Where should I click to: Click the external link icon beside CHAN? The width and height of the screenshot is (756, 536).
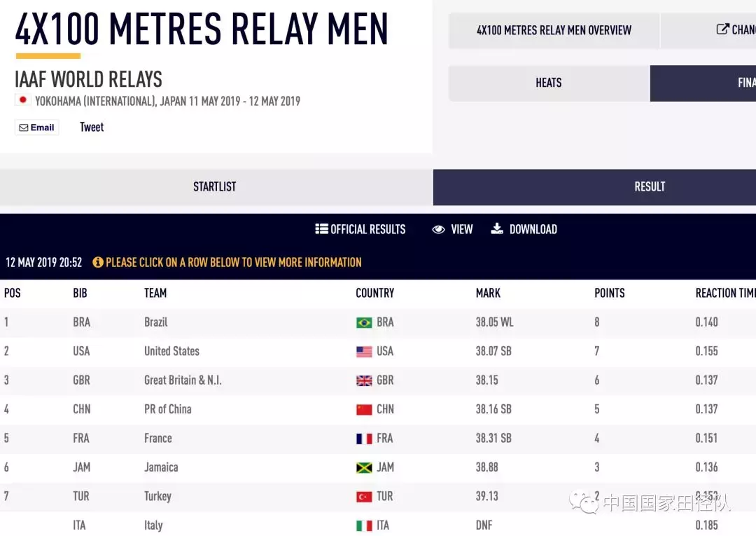pyautogui.click(x=722, y=29)
